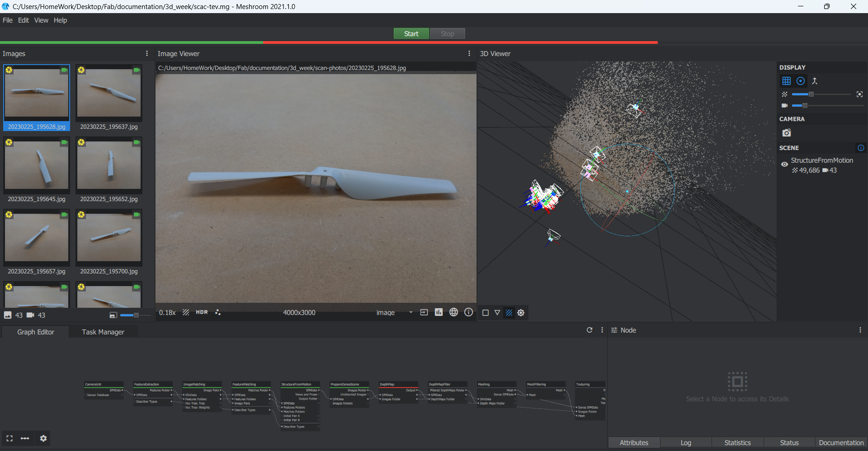Click the camera sync icon under CAMERA
This screenshot has width=868, height=451.
[787, 133]
